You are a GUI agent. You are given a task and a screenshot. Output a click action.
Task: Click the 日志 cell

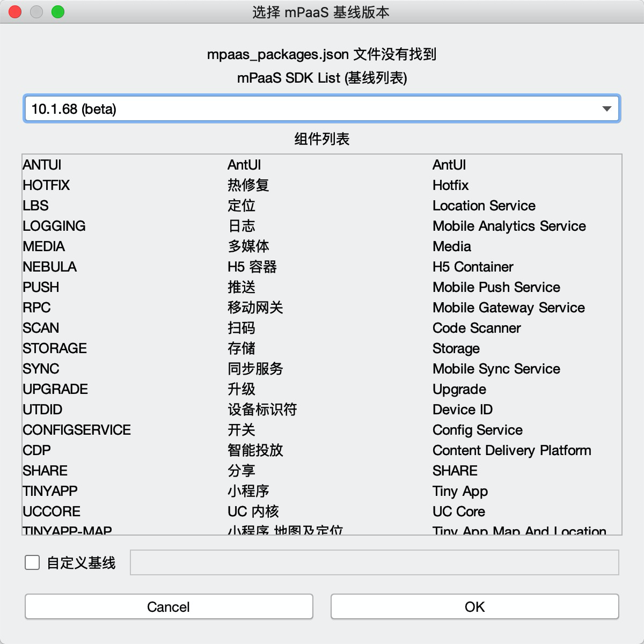241,226
